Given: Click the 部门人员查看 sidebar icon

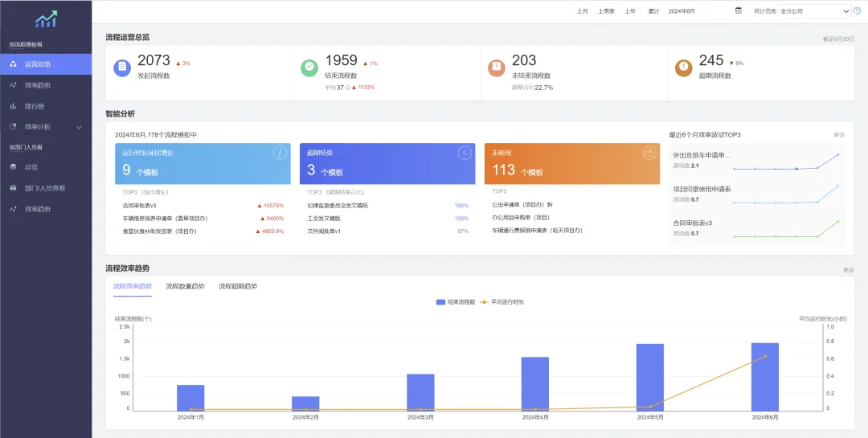Looking at the screenshot, I should coord(13,188).
